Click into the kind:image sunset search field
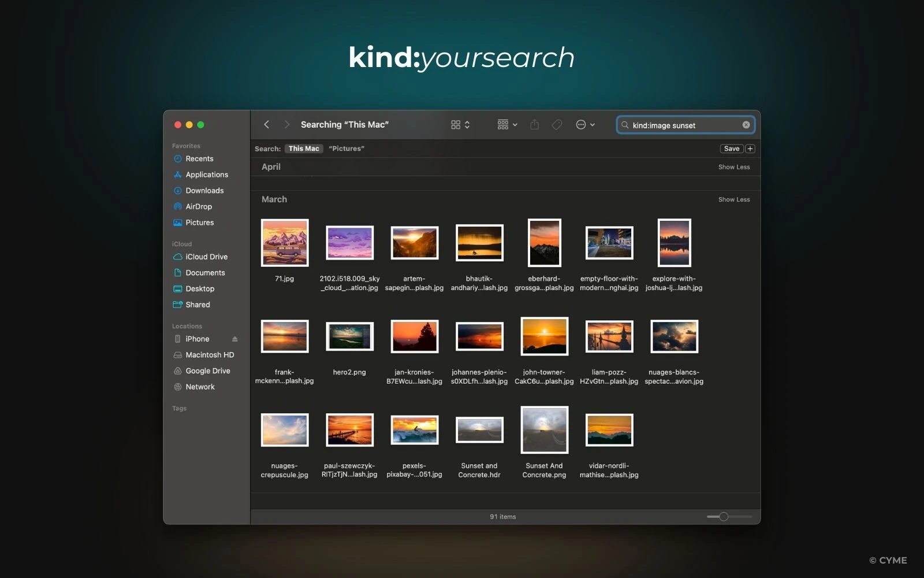924x578 pixels. coord(685,125)
